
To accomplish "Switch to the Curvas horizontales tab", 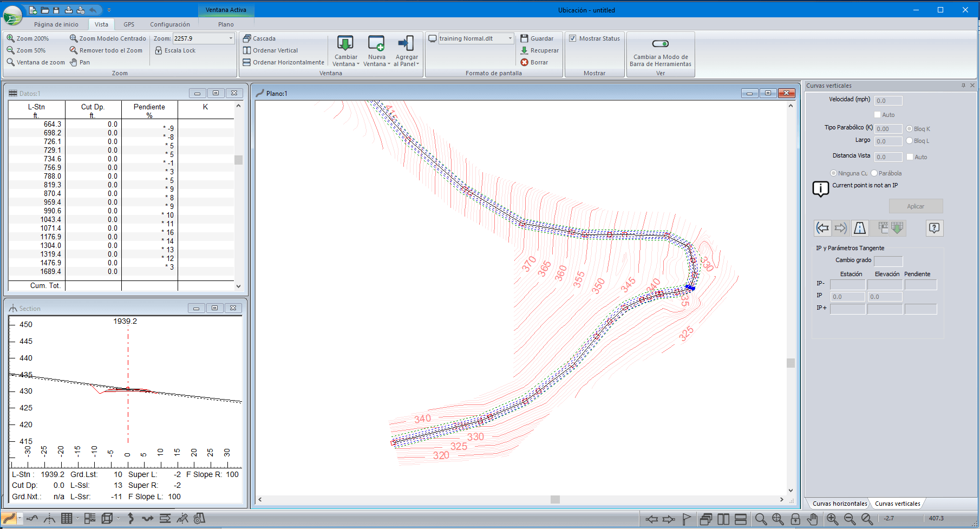I will coord(839,504).
